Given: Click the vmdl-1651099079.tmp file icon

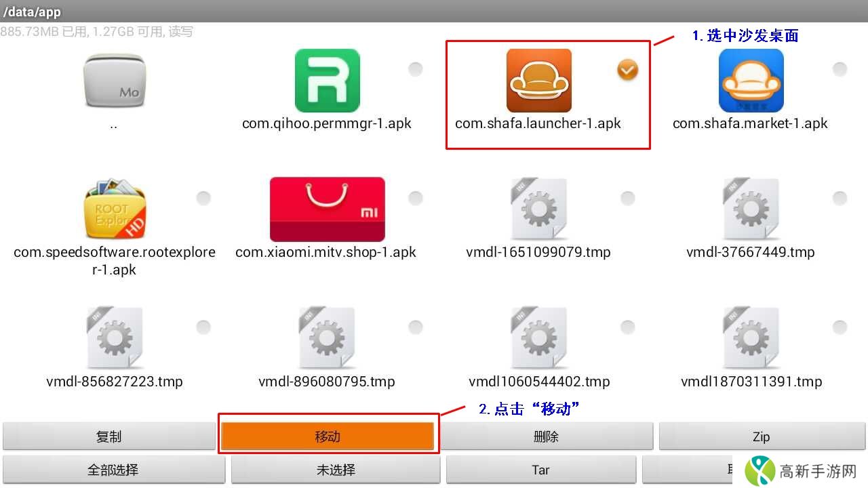Looking at the screenshot, I should pos(538,209).
